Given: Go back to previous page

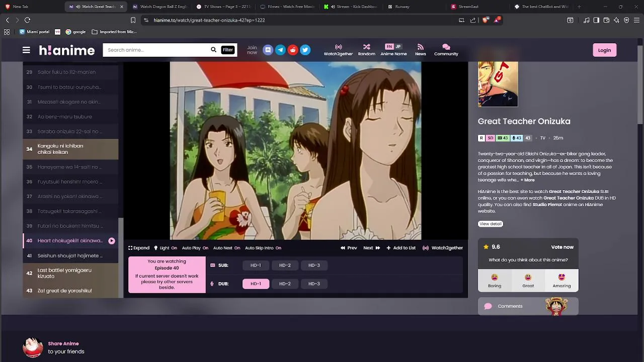Looking at the screenshot, I should click(7, 20).
